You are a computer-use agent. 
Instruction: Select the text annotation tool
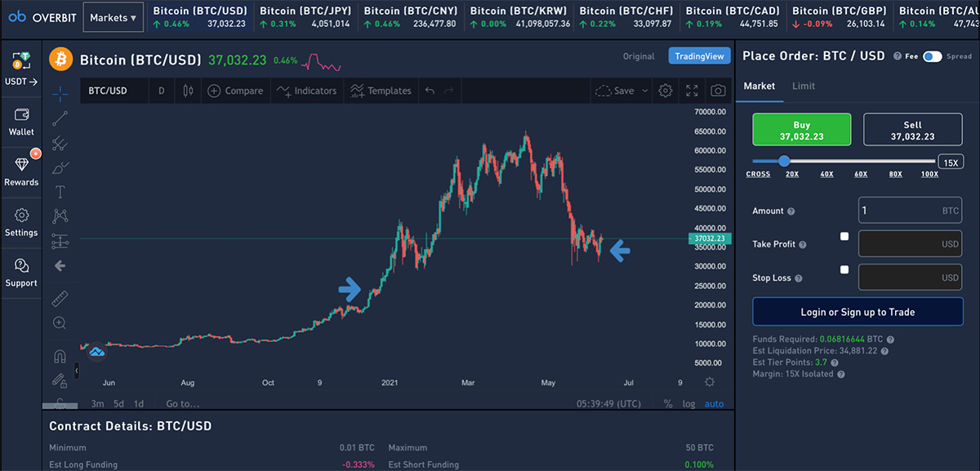point(60,192)
